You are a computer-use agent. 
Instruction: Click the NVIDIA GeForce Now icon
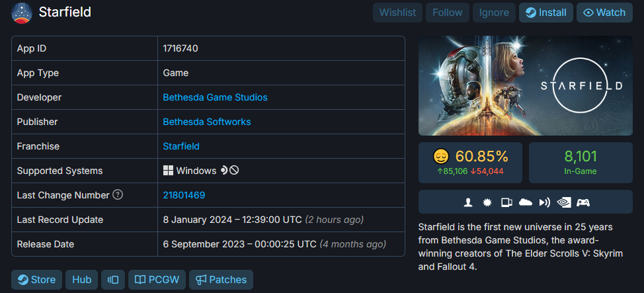(x=564, y=202)
